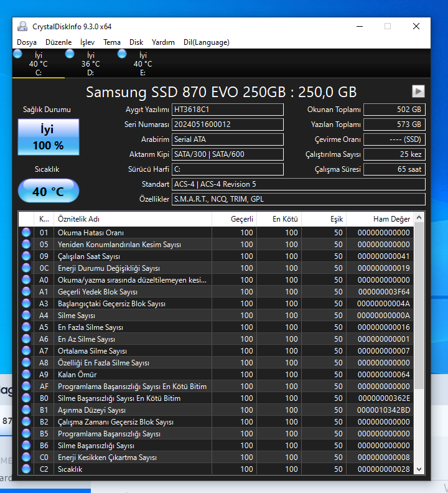Click the status orb of attribute A0
This screenshot has width=448, height=493.
coord(26,280)
